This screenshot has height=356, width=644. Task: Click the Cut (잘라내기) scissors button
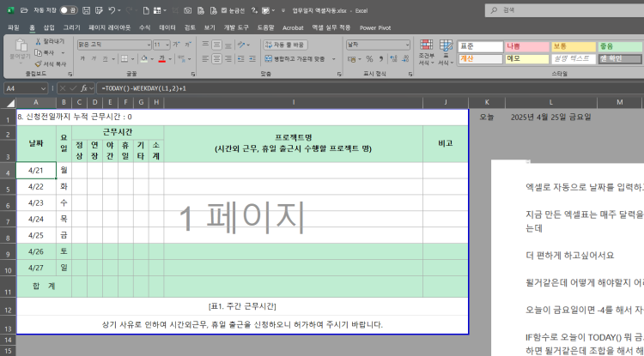pos(49,41)
